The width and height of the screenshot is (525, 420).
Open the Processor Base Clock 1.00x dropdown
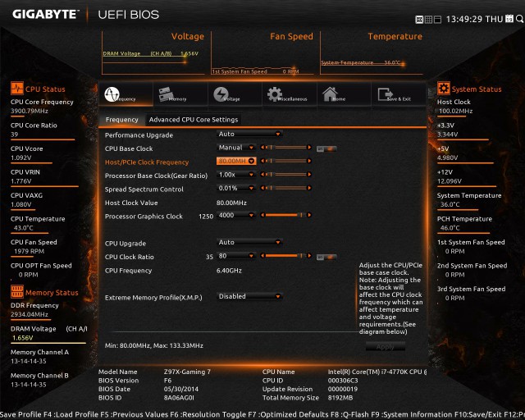[236, 175]
